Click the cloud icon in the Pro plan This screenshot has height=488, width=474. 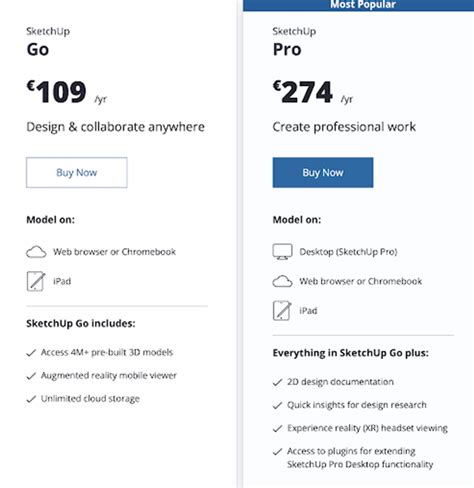coord(282,281)
